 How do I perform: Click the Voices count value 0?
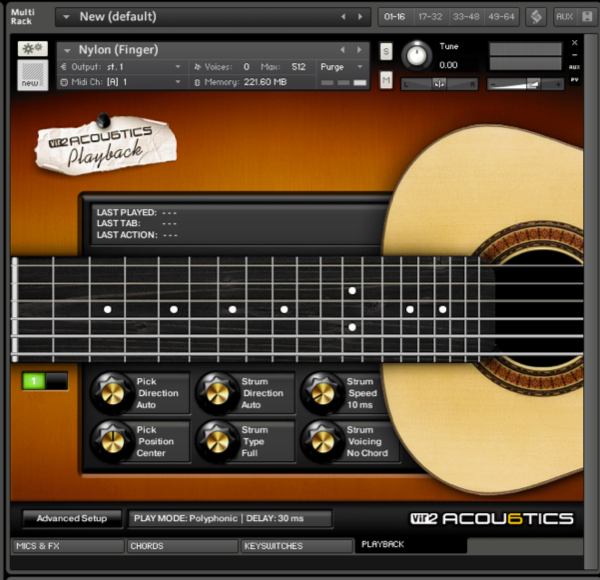[246, 67]
